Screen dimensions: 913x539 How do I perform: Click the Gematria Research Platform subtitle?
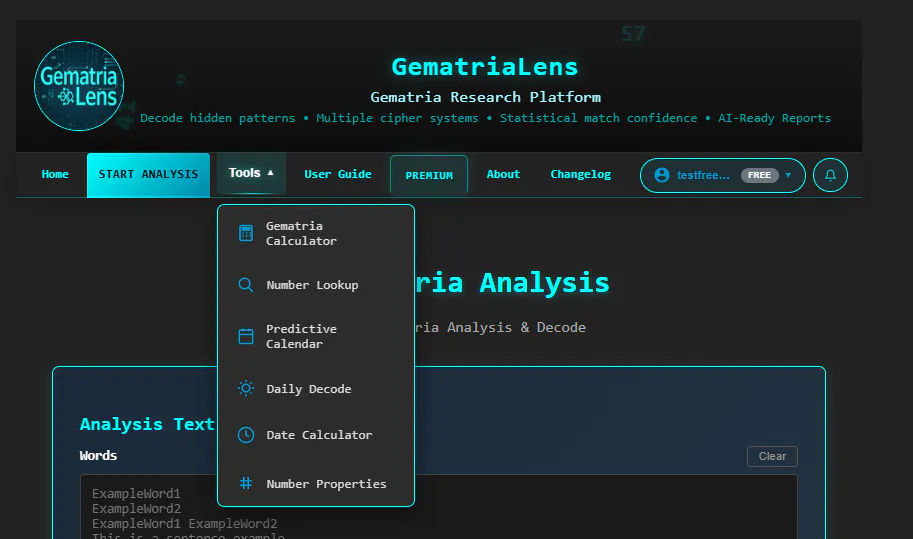point(485,97)
